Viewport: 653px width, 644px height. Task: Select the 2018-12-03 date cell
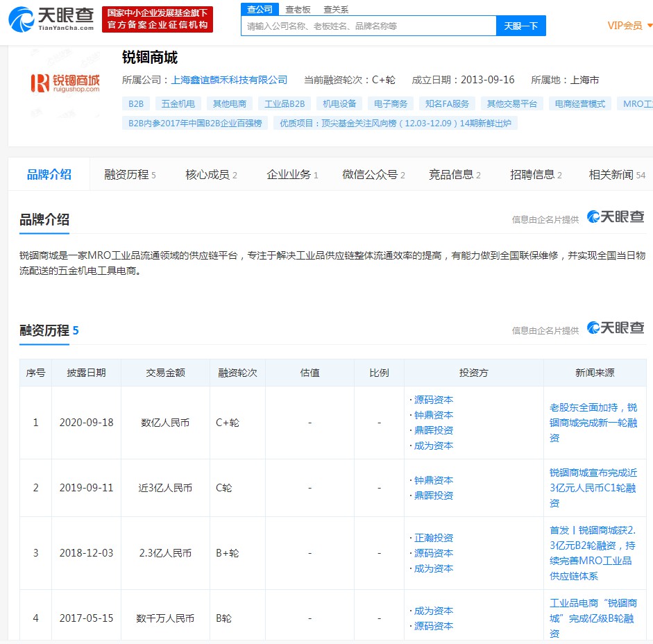(86, 553)
